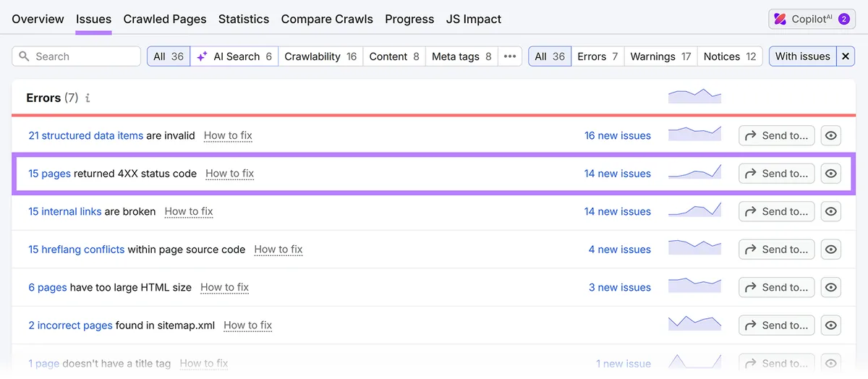Open the Progress tab
The width and height of the screenshot is (868, 379).
click(x=409, y=19)
